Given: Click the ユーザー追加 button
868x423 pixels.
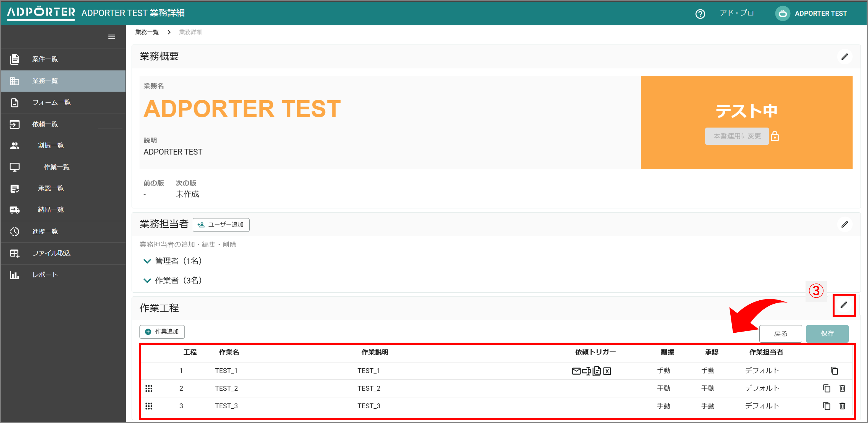Looking at the screenshot, I should click(x=221, y=225).
